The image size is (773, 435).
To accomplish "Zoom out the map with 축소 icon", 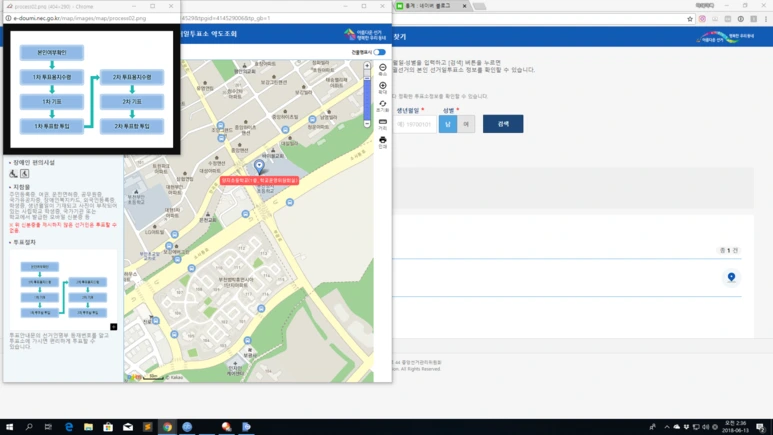I will 383,70.
